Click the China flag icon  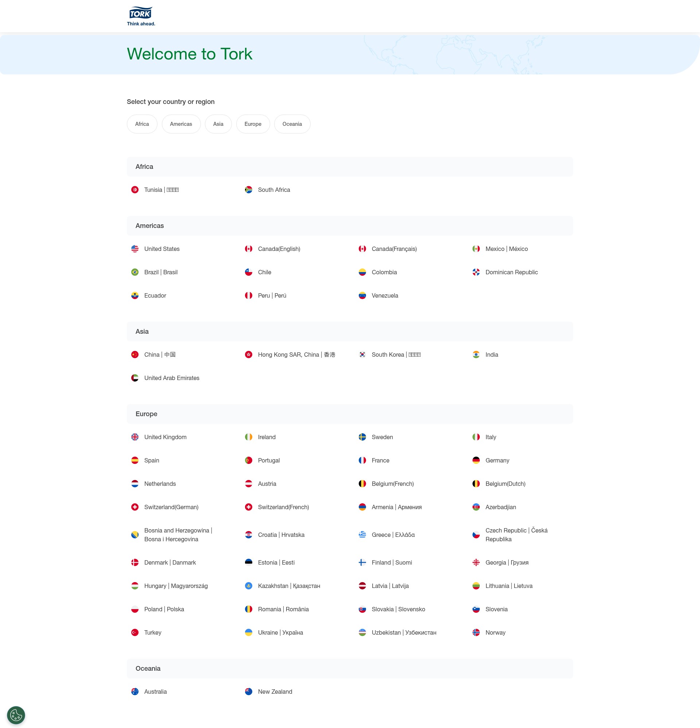tap(135, 355)
